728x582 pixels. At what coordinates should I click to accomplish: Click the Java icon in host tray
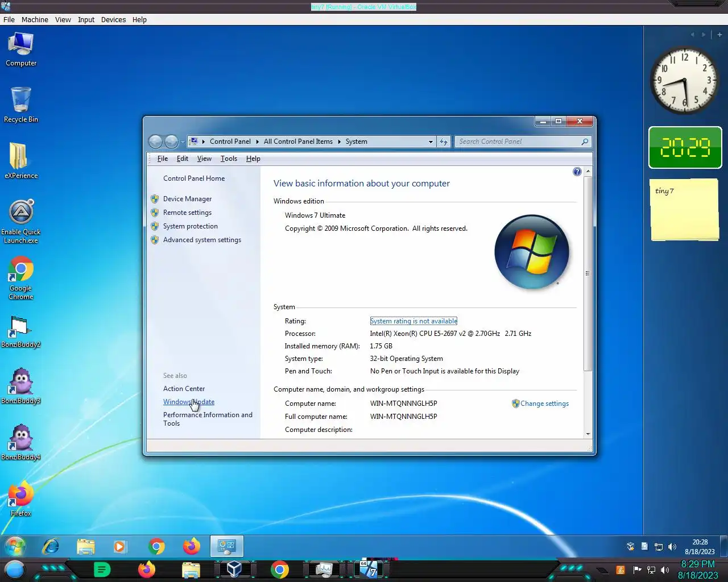(621, 570)
